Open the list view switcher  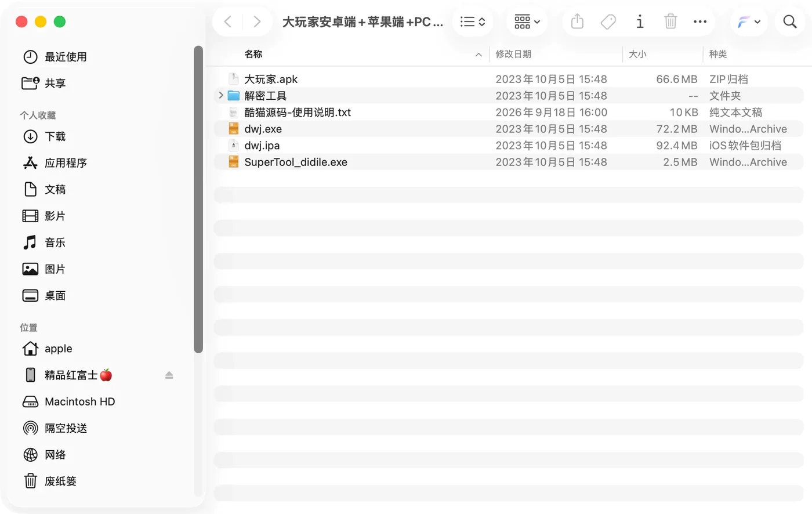tap(473, 22)
